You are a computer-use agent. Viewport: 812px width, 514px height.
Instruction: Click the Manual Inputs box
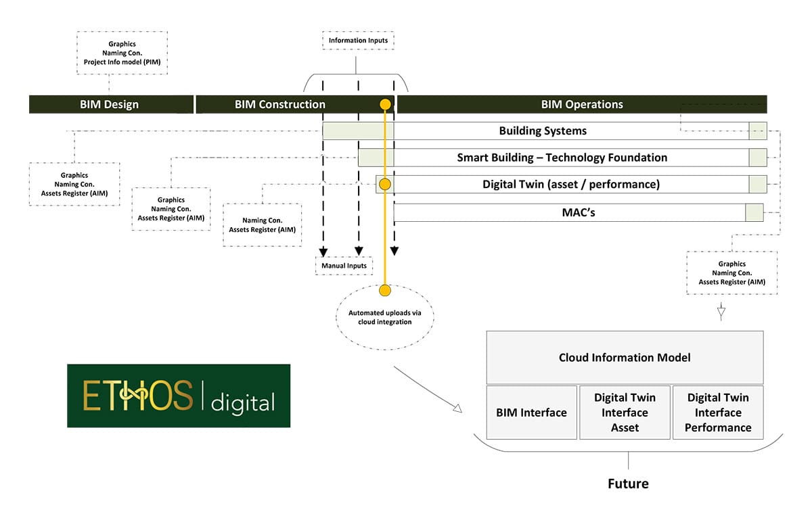point(344,266)
